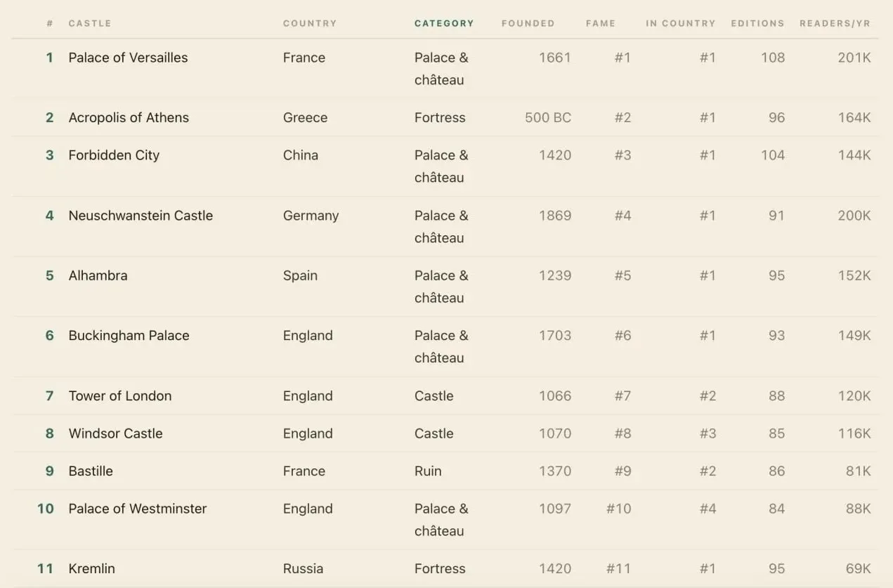The height and width of the screenshot is (588, 893).
Task: Click the 200K readers value
Action: (x=854, y=216)
